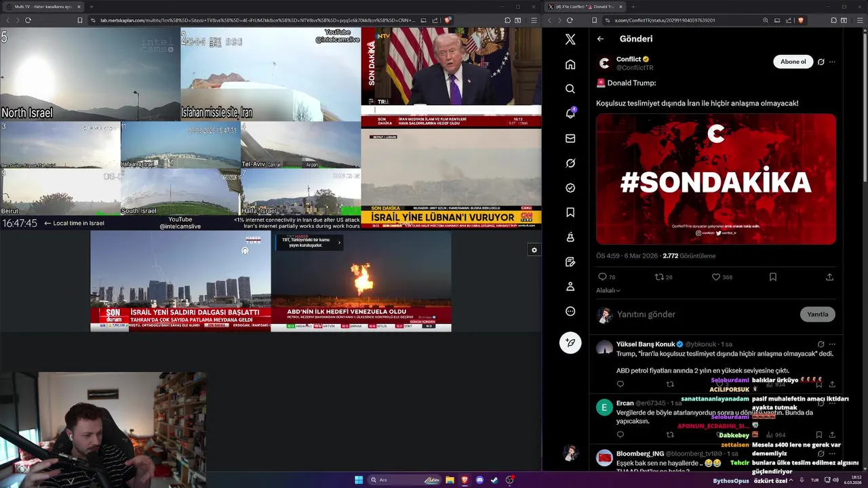Open a new tab in X window
Viewport: 868px width, 488px height.
632,7
